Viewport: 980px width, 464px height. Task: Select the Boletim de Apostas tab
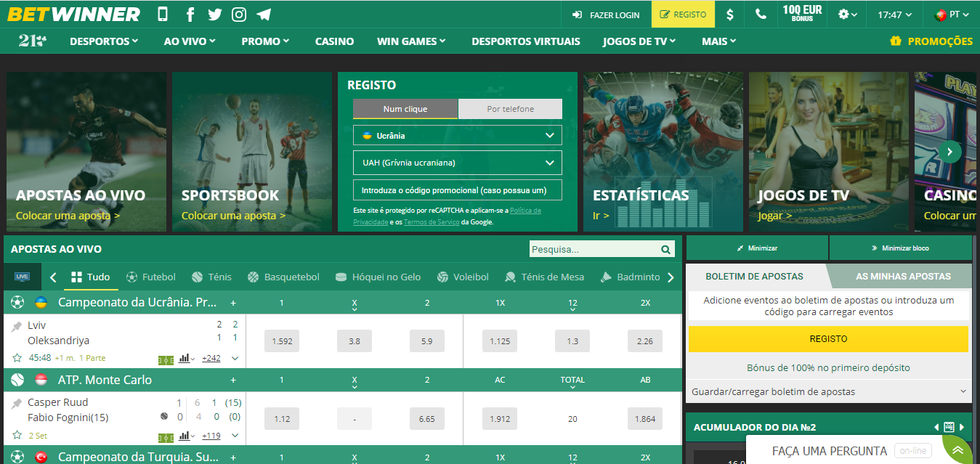(x=754, y=276)
